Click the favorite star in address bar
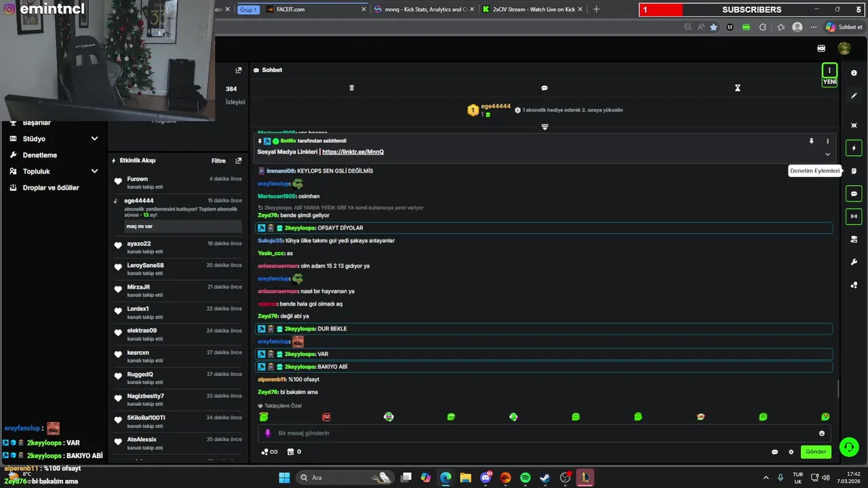The width and height of the screenshot is (868, 488). [x=713, y=27]
